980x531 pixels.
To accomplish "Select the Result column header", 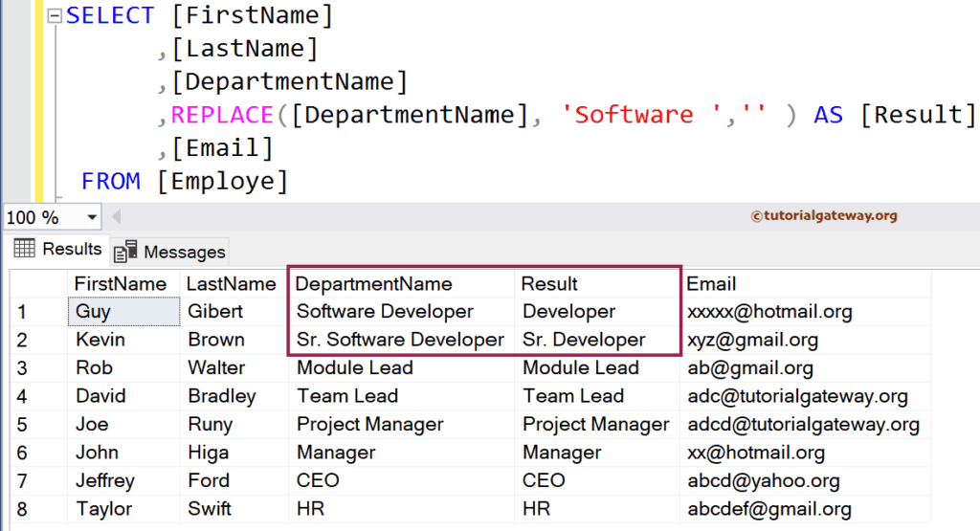I will (597, 283).
